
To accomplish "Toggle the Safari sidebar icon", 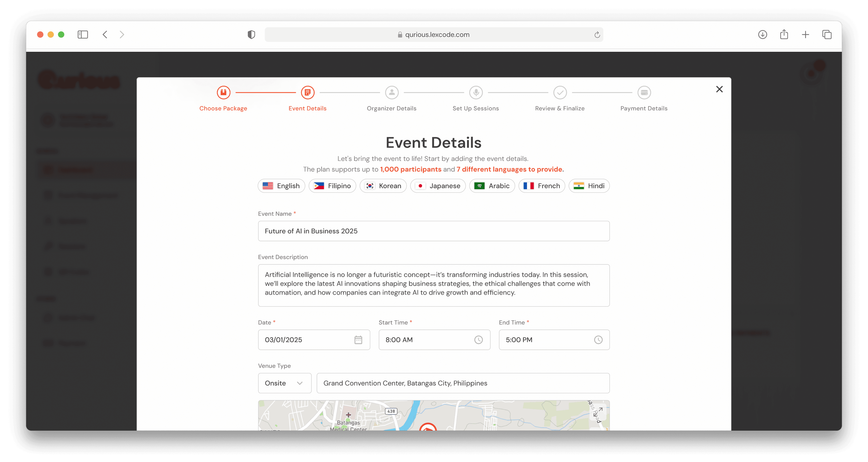I will [83, 34].
